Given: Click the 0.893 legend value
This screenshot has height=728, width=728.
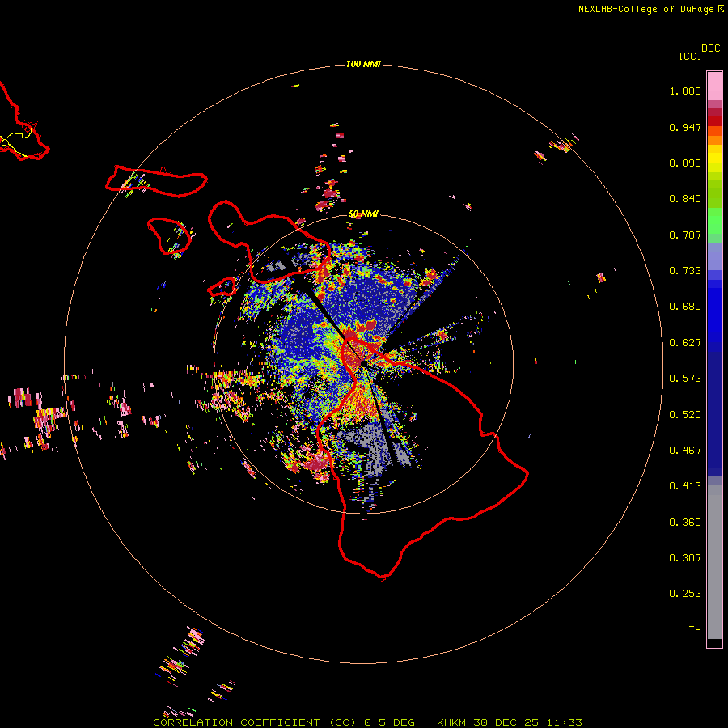Looking at the screenshot, I should point(685,163).
